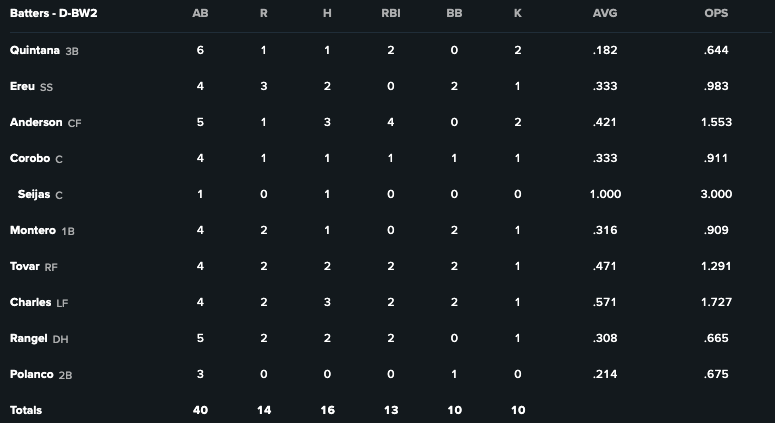Click the RBI column header

(390, 14)
